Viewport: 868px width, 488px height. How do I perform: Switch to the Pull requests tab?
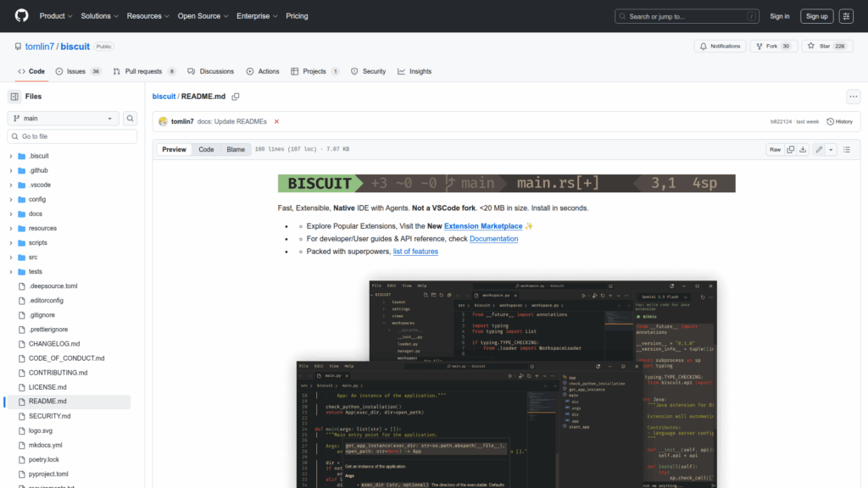(x=144, y=71)
